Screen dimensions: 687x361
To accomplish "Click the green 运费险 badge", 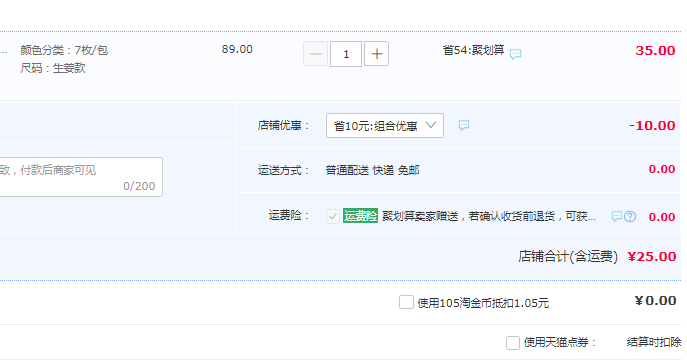I will pos(360,216).
